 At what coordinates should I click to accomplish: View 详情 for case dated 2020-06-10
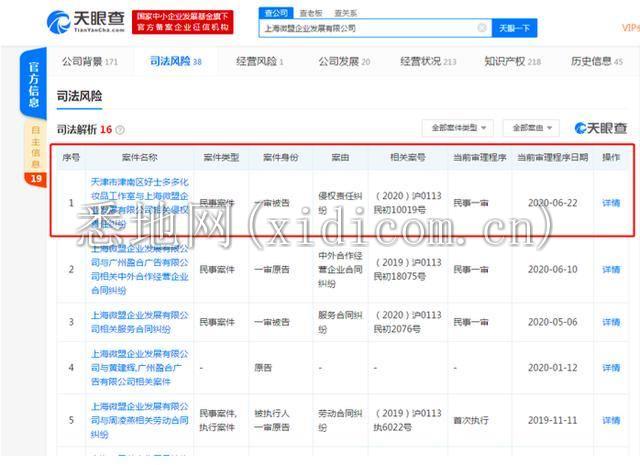[611, 269]
